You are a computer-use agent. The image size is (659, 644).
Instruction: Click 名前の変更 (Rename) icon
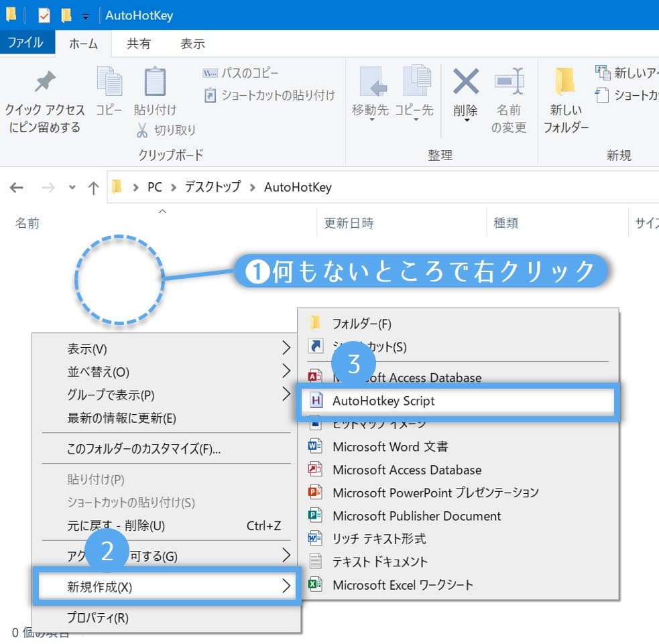click(x=509, y=81)
